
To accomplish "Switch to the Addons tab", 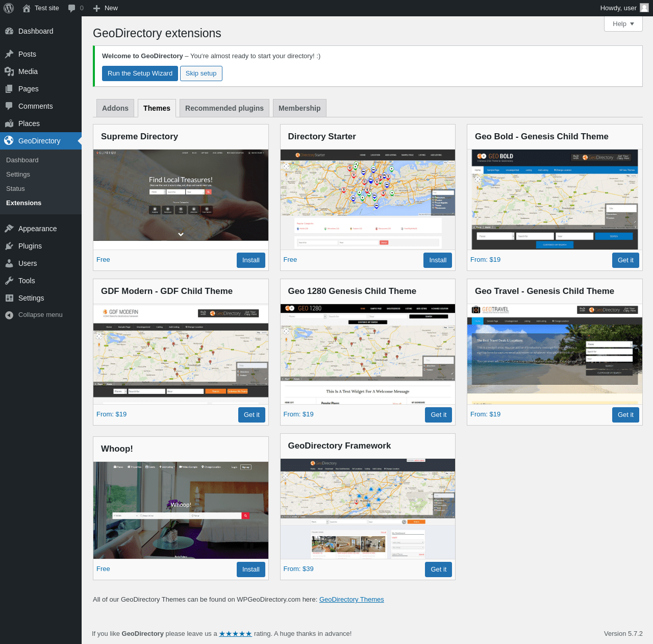I will pos(115,108).
